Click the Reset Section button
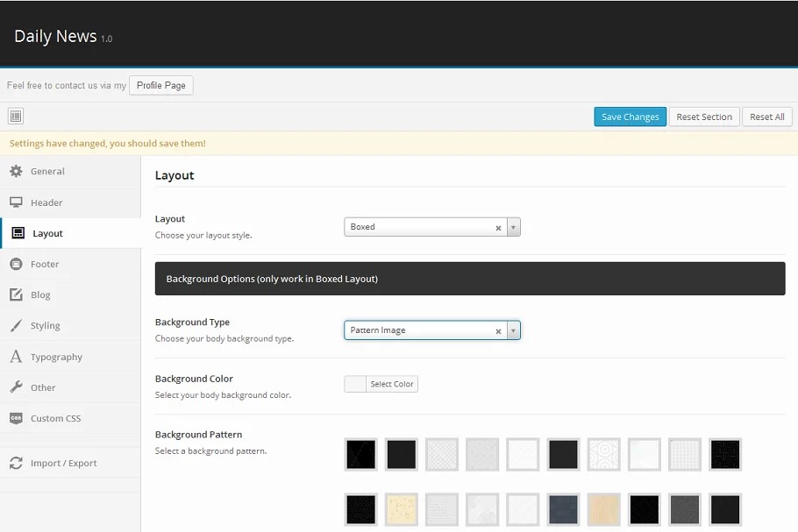Viewport: 798px width, 532px height. coord(703,117)
